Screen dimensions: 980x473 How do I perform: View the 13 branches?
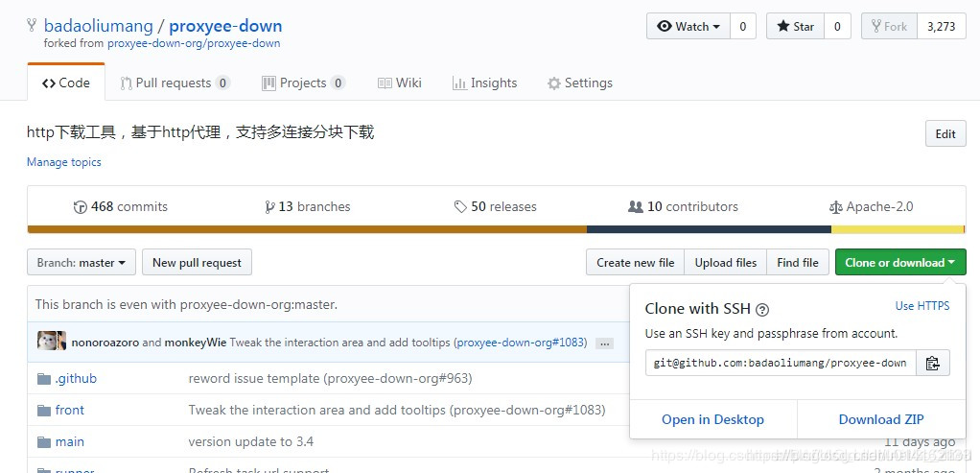coord(308,207)
